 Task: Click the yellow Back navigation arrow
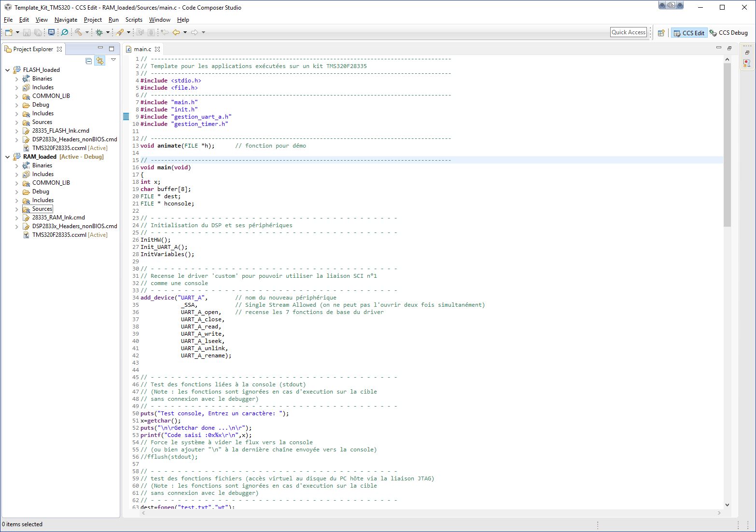(176, 32)
